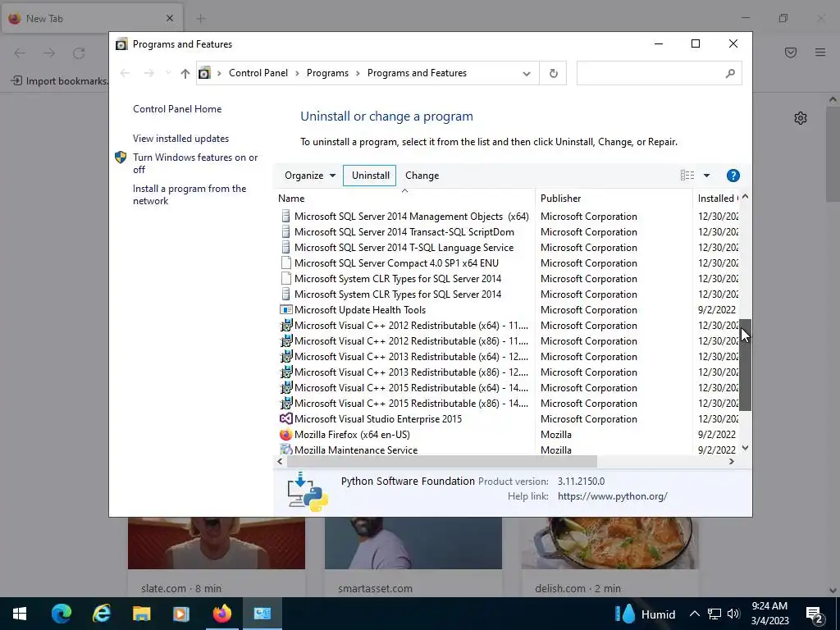Refresh the Programs and Features list
The width and height of the screenshot is (840, 630).
coord(554,73)
